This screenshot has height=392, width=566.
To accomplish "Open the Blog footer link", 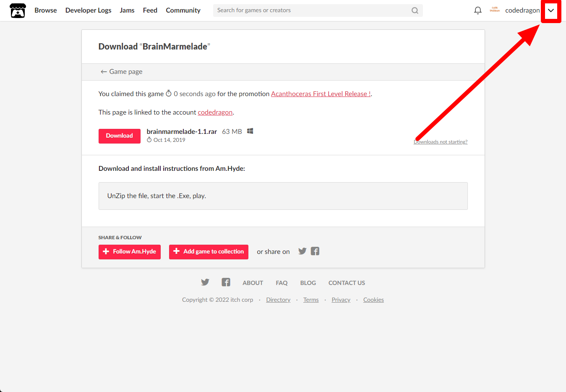I will 308,283.
